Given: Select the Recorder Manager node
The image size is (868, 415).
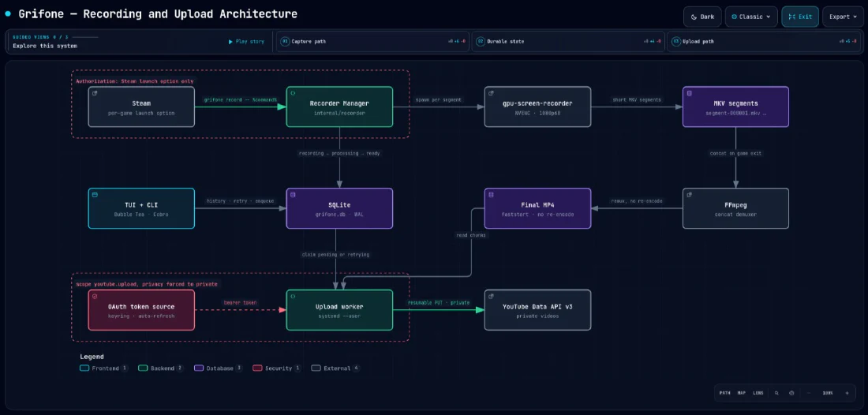Looking at the screenshot, I should [339, 107].
